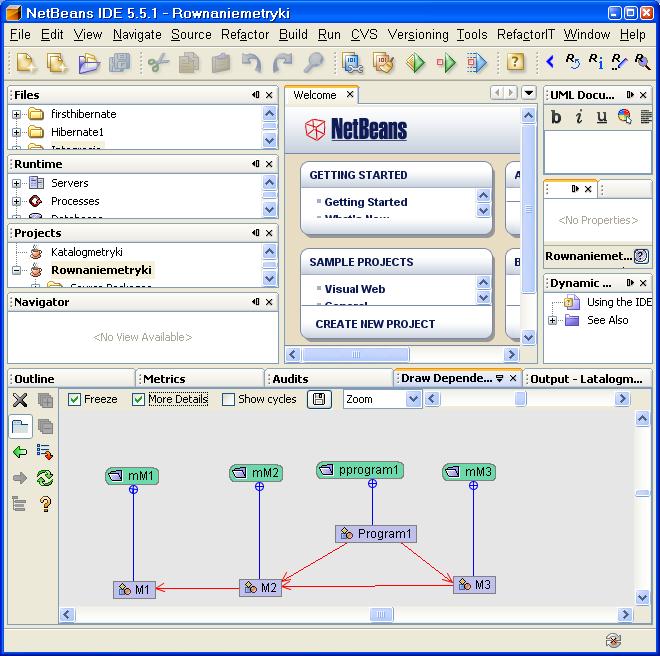The height and width of the screenshot is (656, 660).
Task: Click the RefactorIT blue back arrow icon
Action: 550,61
